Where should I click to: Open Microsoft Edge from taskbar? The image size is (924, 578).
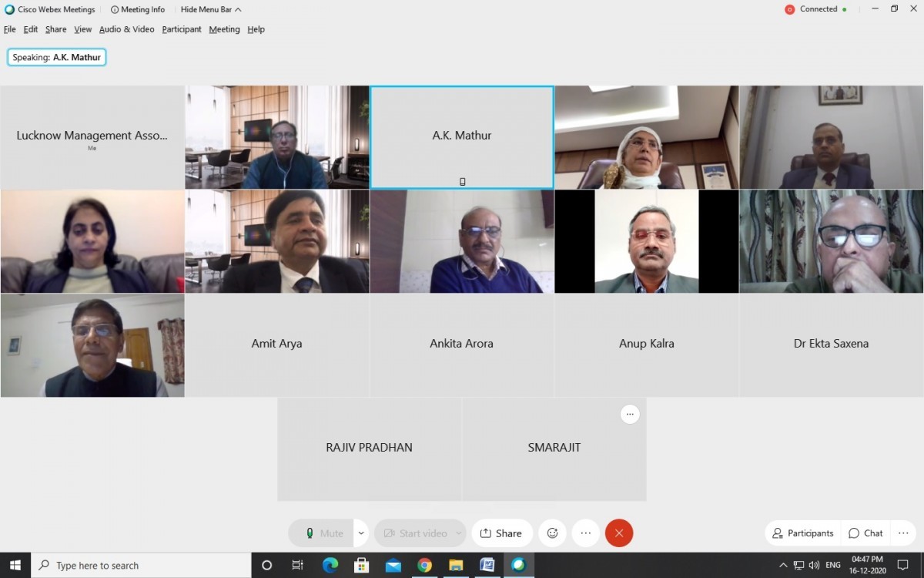point(330,565)
